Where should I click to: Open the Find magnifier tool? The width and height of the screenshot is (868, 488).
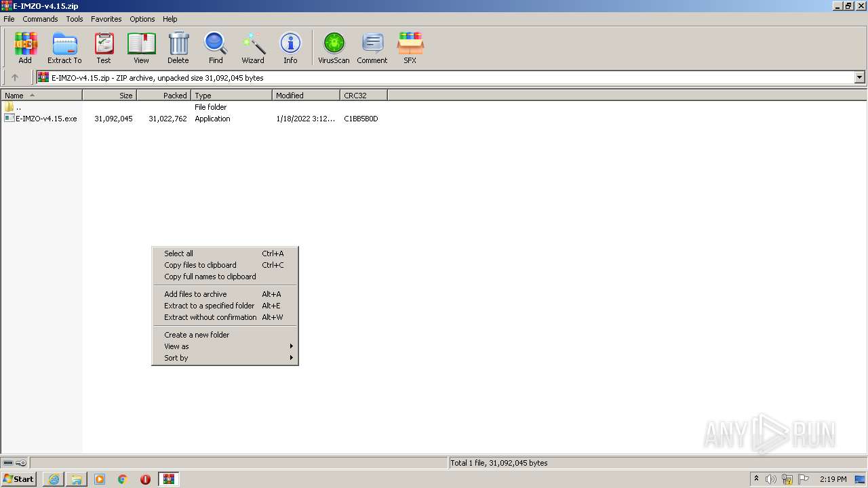(x=216, y=48)
